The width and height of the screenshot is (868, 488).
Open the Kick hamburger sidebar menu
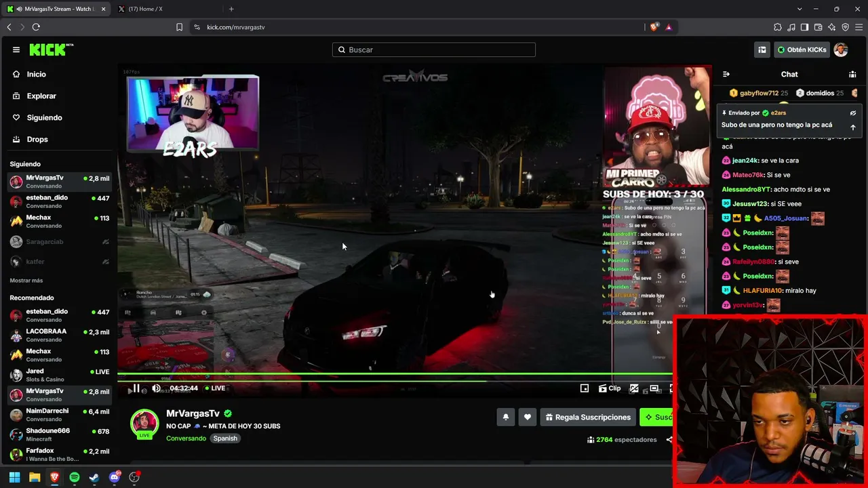pyautogui.click(x=16, y=49)
